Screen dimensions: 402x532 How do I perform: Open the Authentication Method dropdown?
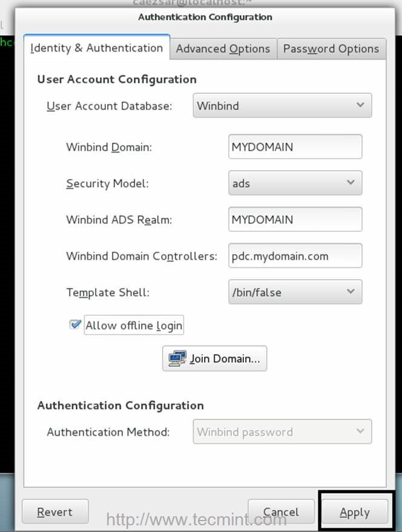(x=282, y=432)
